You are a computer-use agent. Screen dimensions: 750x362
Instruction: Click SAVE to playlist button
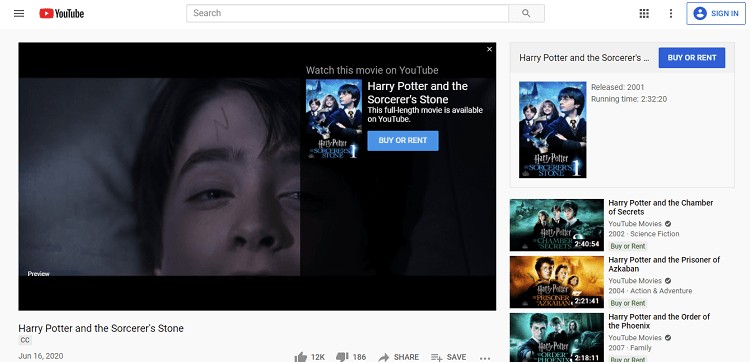(x=448, y=357)
